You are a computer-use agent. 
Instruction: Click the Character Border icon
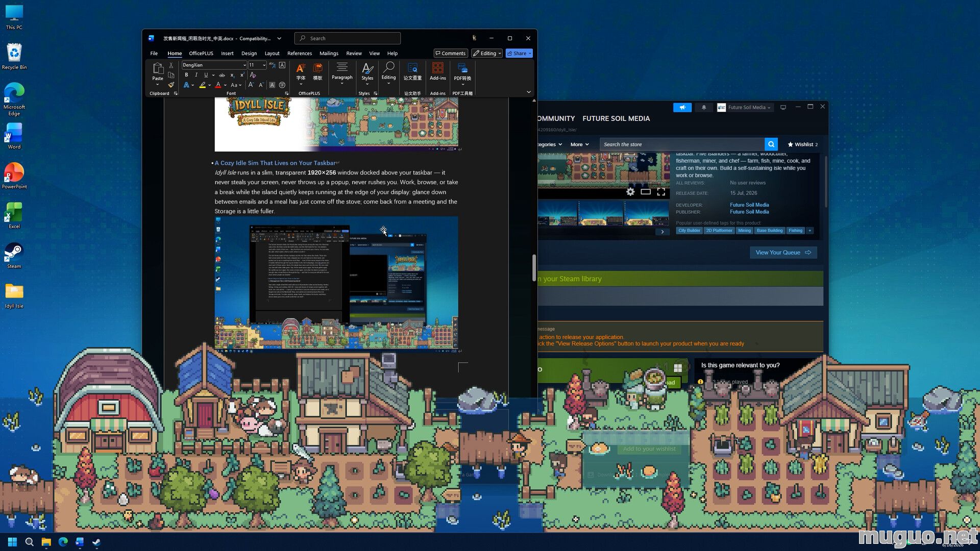282,65
